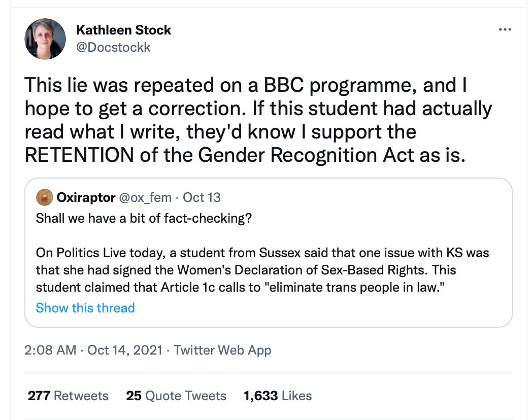Open Kathleen Stock display name profile
The image size is (530, 420).
pos(123,30)
